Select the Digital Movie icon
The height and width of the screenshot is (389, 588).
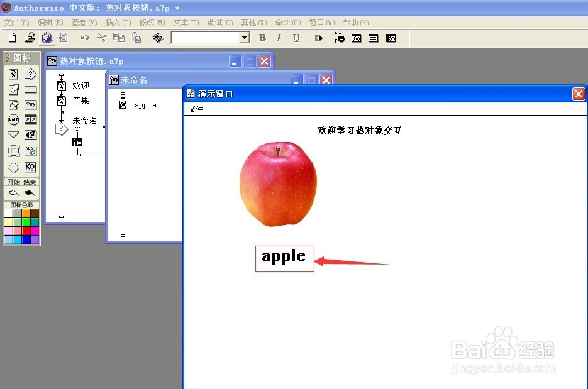coord(30,119)
